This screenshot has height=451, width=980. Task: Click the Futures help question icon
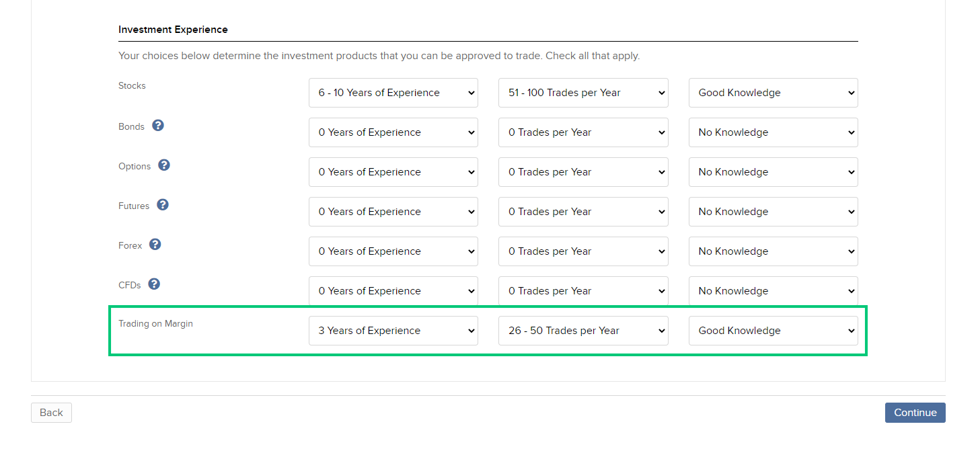tap(163, 205)
